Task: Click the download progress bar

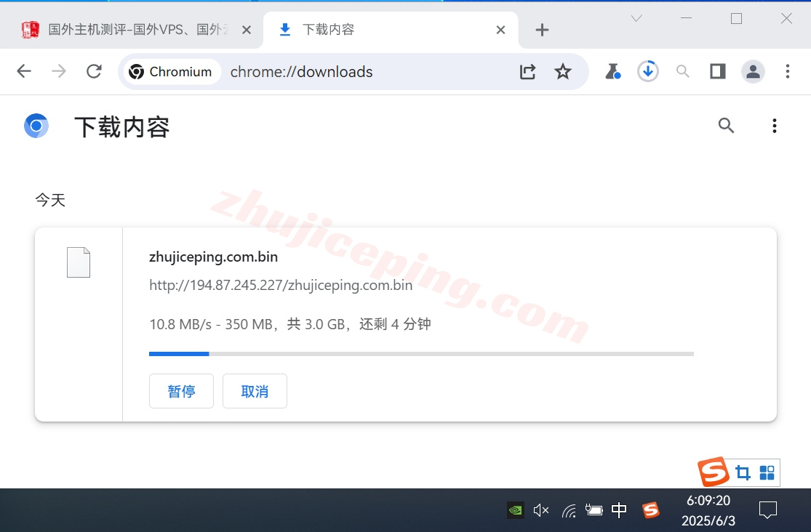Action: pos(422,354)
